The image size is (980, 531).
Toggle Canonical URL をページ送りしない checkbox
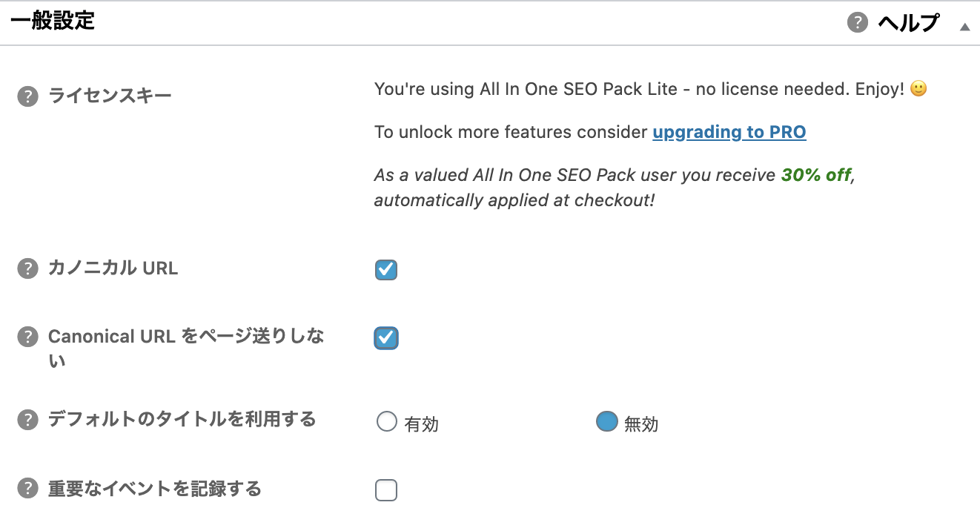(x=385, y=338)
